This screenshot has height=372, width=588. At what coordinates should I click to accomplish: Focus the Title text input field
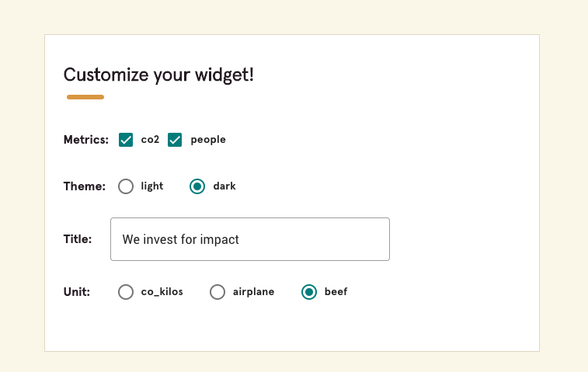[249, 239]
